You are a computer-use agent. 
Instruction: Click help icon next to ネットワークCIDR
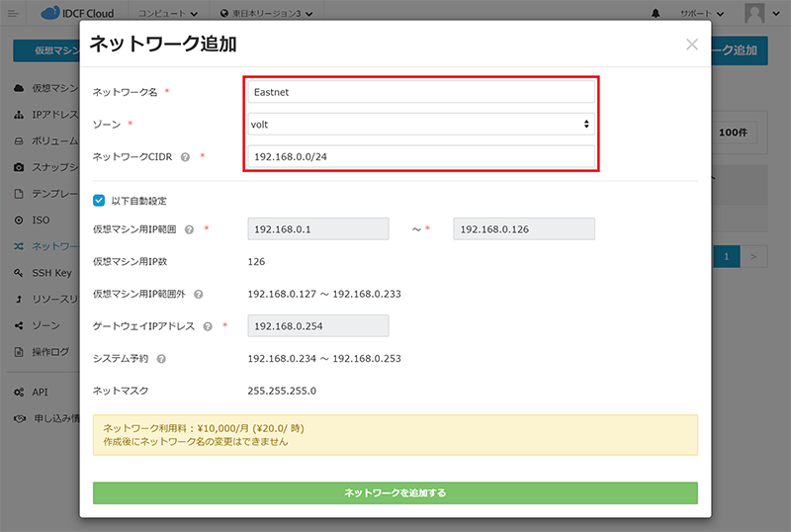[186, 157]
